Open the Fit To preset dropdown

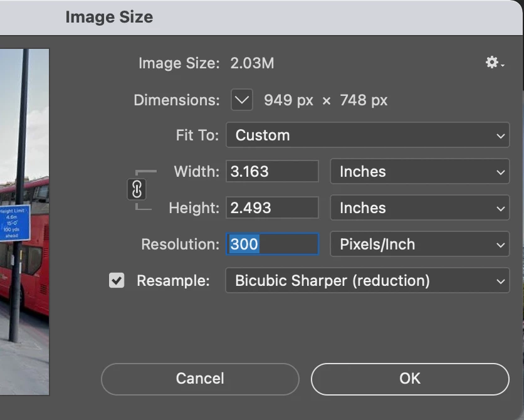pyautogui.click(x=367, y=135)
